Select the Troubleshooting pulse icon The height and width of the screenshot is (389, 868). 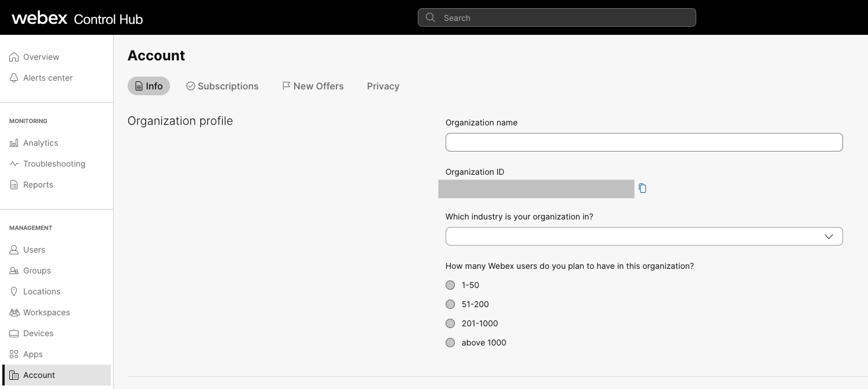(x=13, y=164)
